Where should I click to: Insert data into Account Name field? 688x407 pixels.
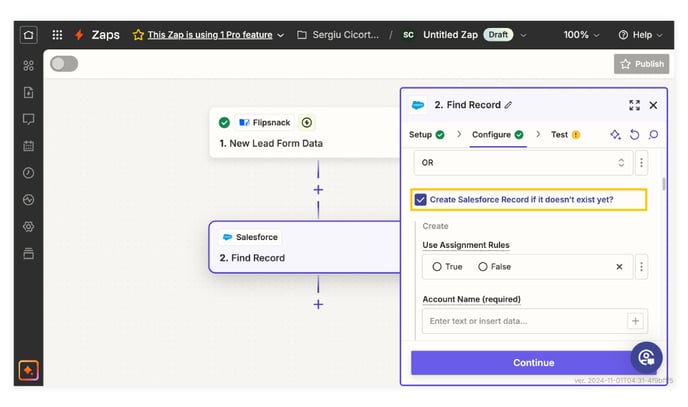point(635,321)
